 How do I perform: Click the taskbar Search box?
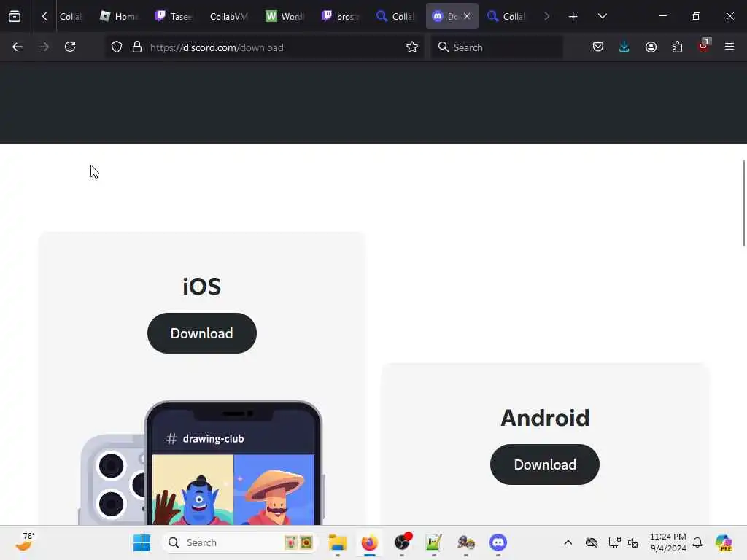point(240,542)
